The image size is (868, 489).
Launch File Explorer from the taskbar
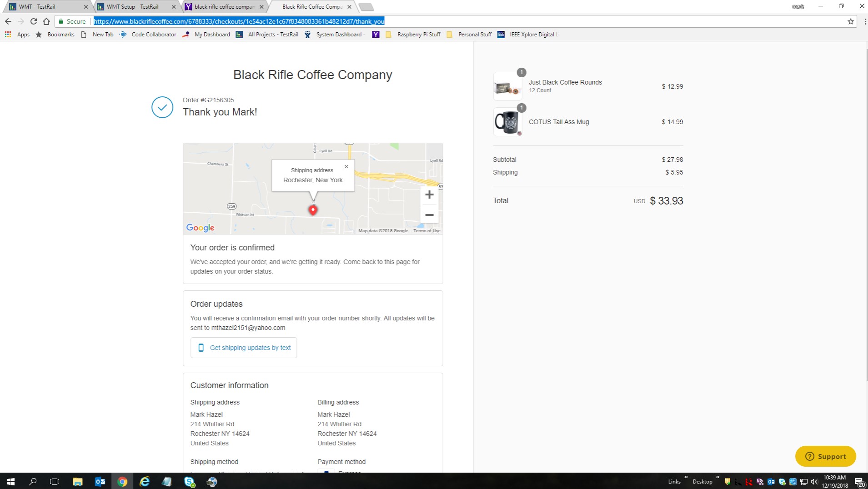tap(78, 481)
